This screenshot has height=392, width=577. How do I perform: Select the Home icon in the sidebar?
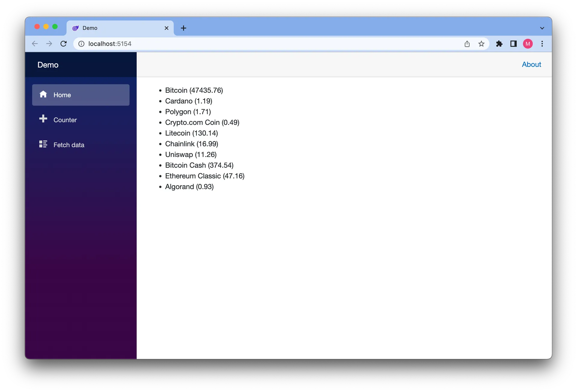point(43,94)
